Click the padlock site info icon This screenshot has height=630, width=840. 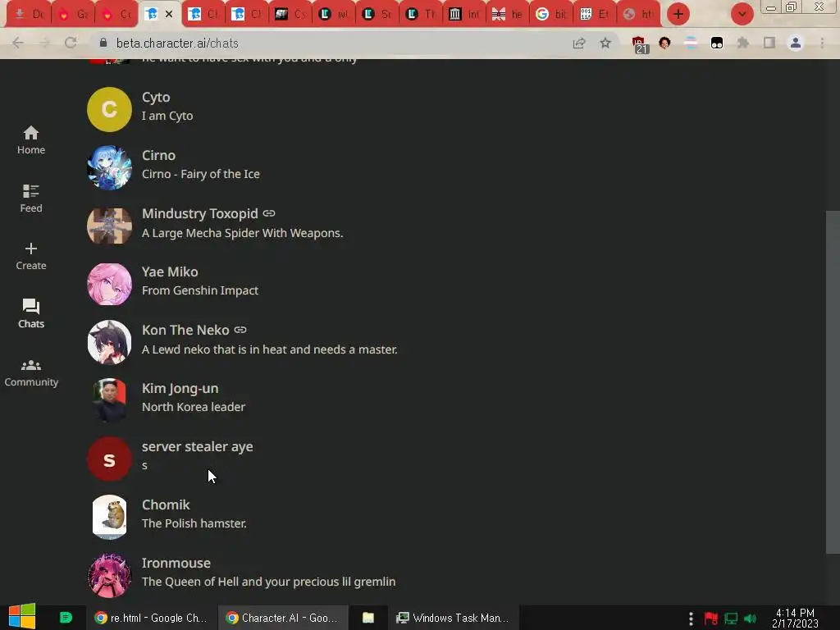pyautogui.click(x=103, y=43)
